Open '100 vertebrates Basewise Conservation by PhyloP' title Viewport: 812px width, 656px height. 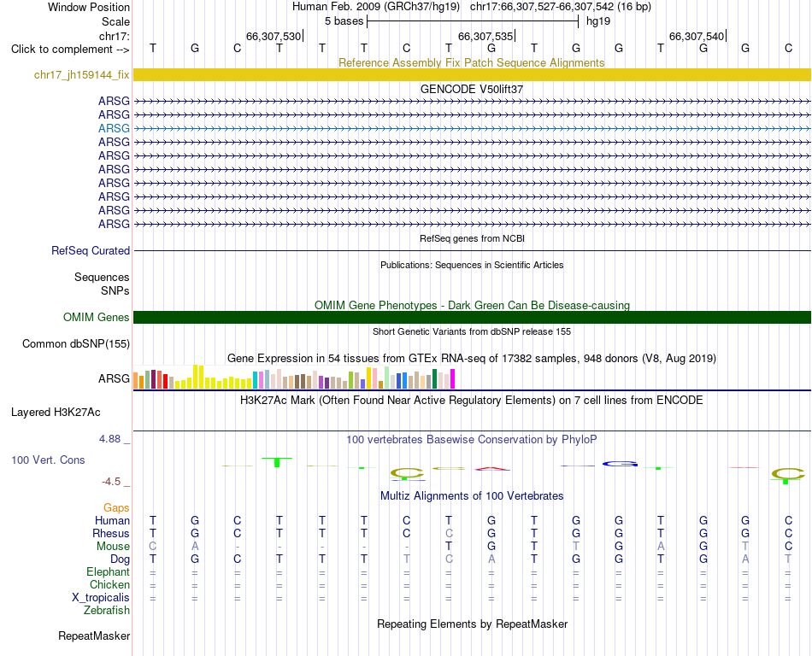coord(471,440)
